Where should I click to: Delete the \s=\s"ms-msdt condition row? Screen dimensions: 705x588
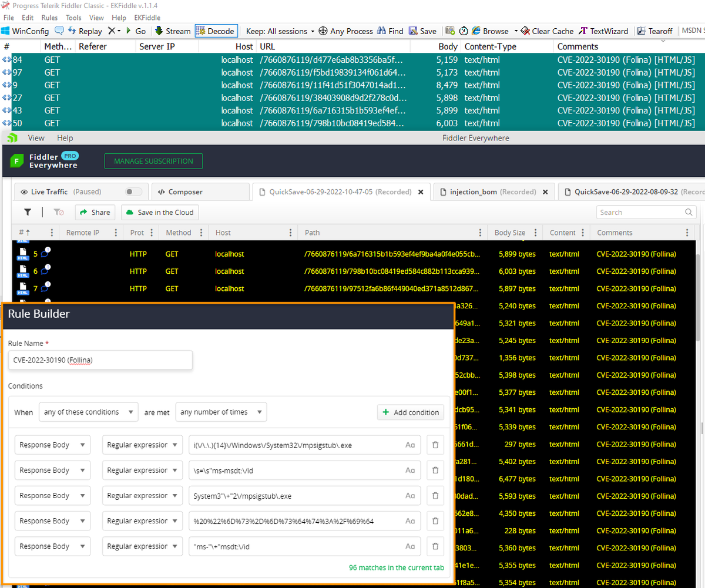(435, 470)
